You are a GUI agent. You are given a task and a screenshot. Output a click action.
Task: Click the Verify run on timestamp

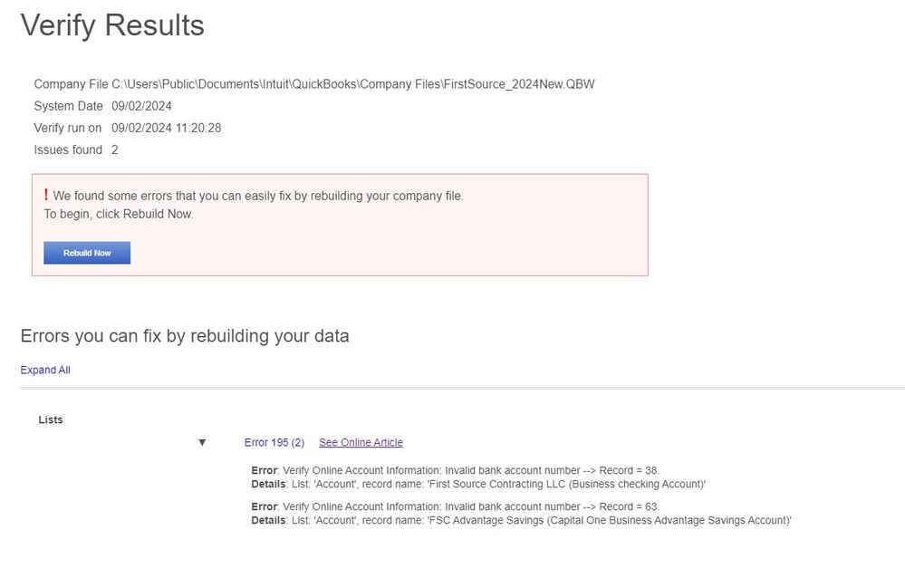(167, 128)
